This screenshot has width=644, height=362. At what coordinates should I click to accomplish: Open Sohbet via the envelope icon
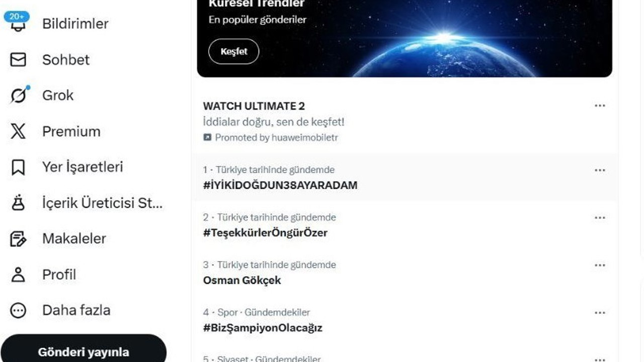tap(19, 60)
